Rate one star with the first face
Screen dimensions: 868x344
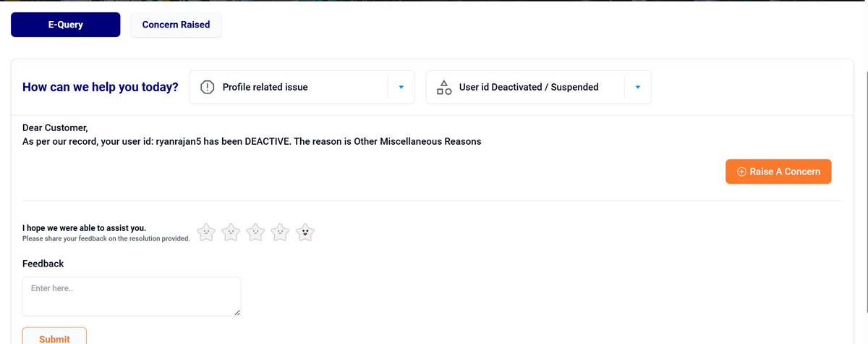[206, 232]
